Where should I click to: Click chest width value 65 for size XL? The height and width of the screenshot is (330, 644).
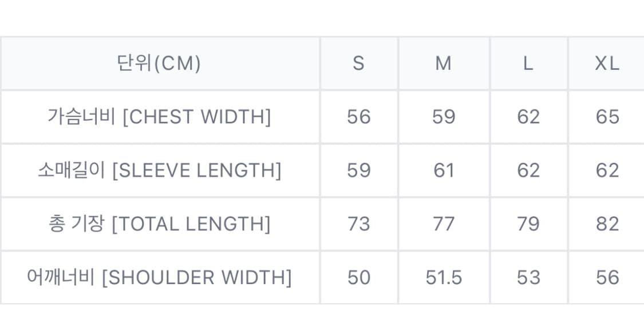(x=607, y=117)
